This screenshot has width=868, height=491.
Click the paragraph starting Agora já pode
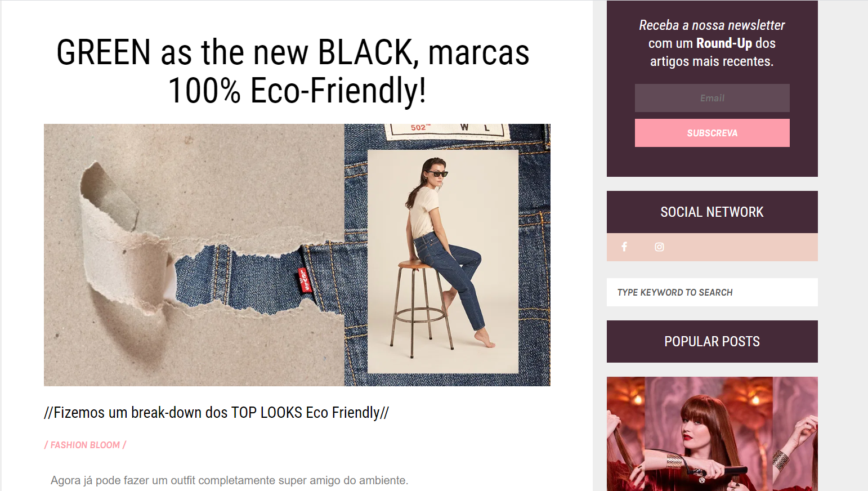tap(230, 480)
